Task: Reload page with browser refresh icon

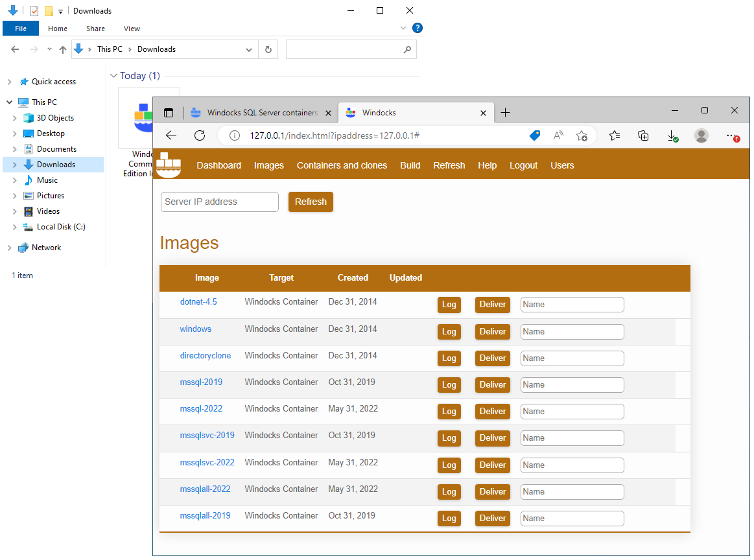Action: [x=200, y=135]
